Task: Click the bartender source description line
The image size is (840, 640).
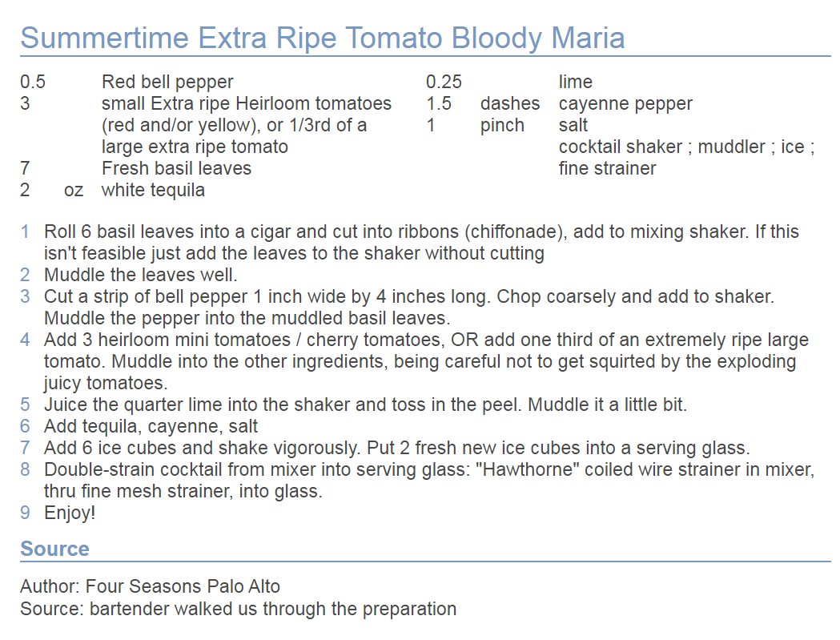Action: click(x=238, y=609)
